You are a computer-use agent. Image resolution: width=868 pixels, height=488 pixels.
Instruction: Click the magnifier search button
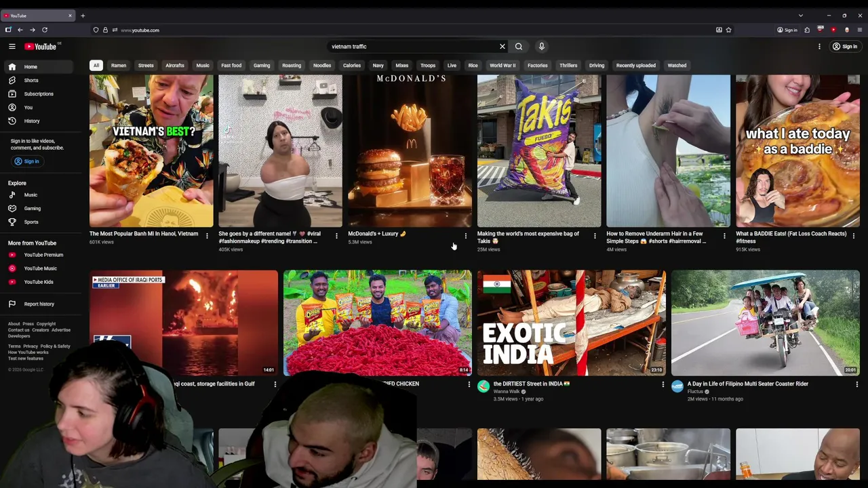click(x=519, y=46)
